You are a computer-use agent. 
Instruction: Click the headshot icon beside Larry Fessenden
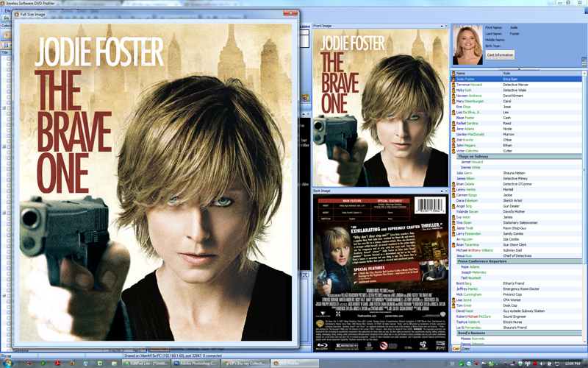coord(453,234)
